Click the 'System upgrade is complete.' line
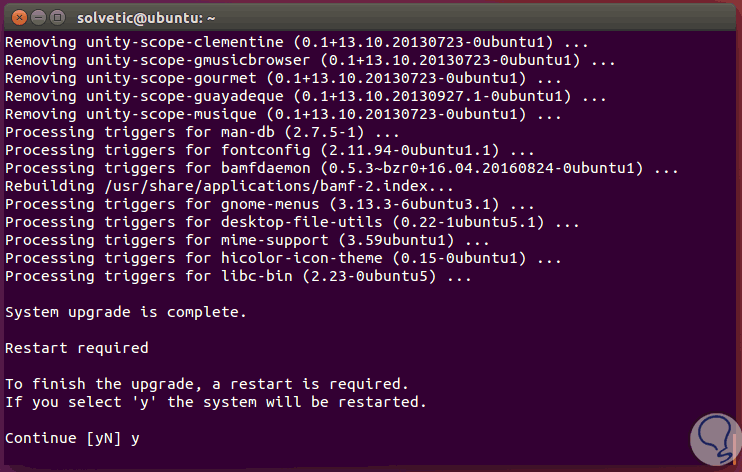 [x=125, y=312]
